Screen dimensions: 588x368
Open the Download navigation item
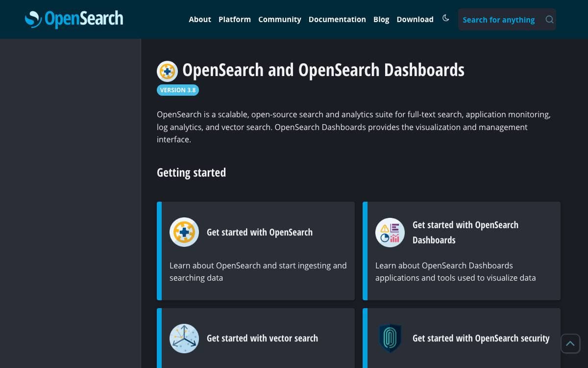(415, 20)
